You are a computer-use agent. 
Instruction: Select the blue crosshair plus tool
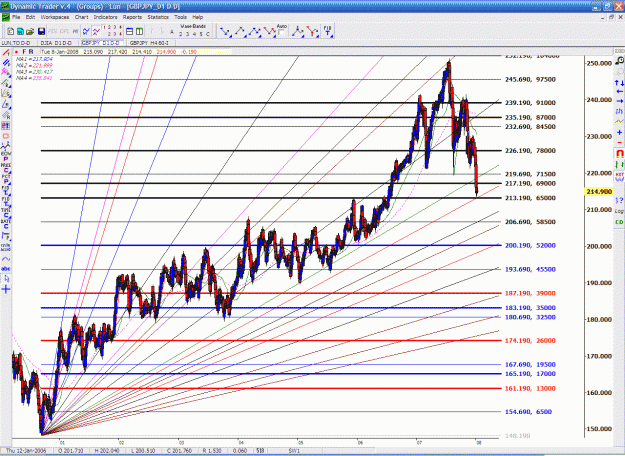[x=6, y=289]
